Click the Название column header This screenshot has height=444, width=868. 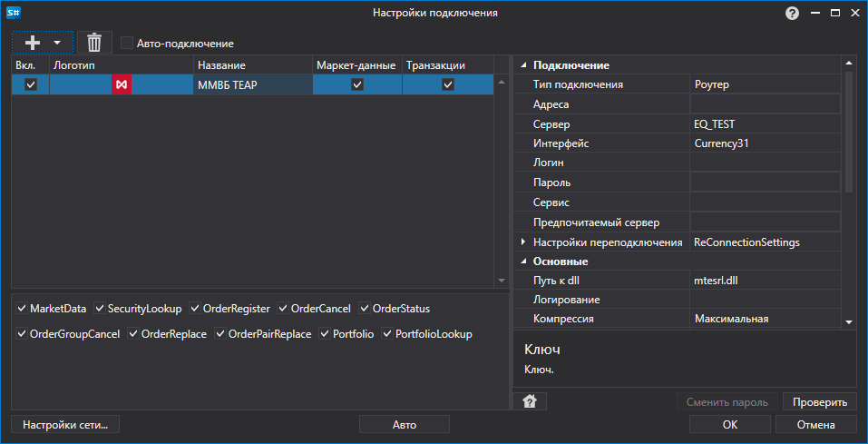253,65
